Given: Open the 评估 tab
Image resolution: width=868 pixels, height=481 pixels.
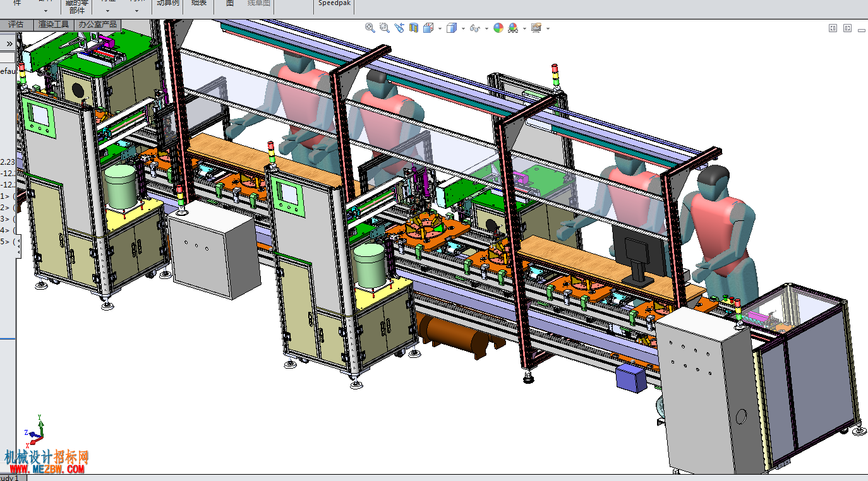Looking at the screenshot, I should (16, 25).
